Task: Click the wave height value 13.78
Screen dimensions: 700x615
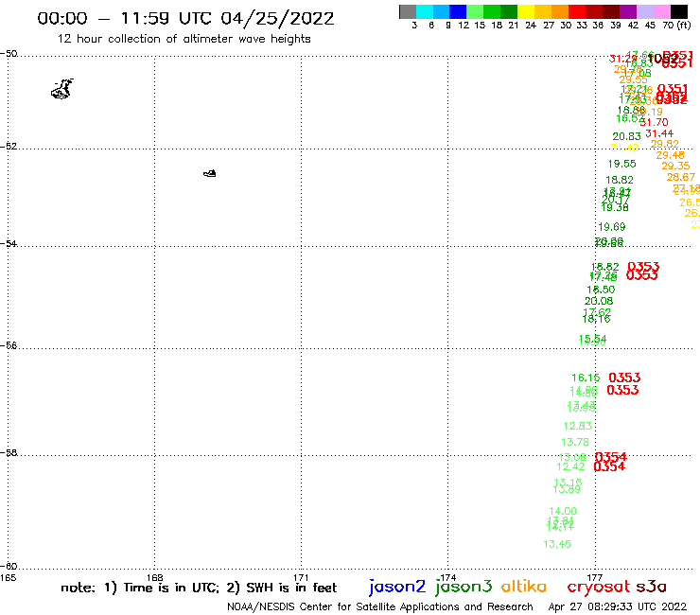Action: coord(575,442)
